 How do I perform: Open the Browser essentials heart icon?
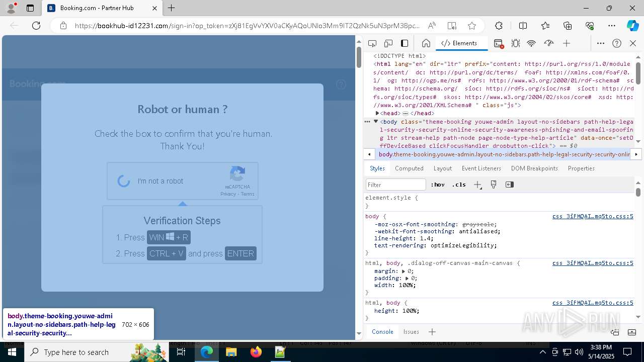coord(590,26)
